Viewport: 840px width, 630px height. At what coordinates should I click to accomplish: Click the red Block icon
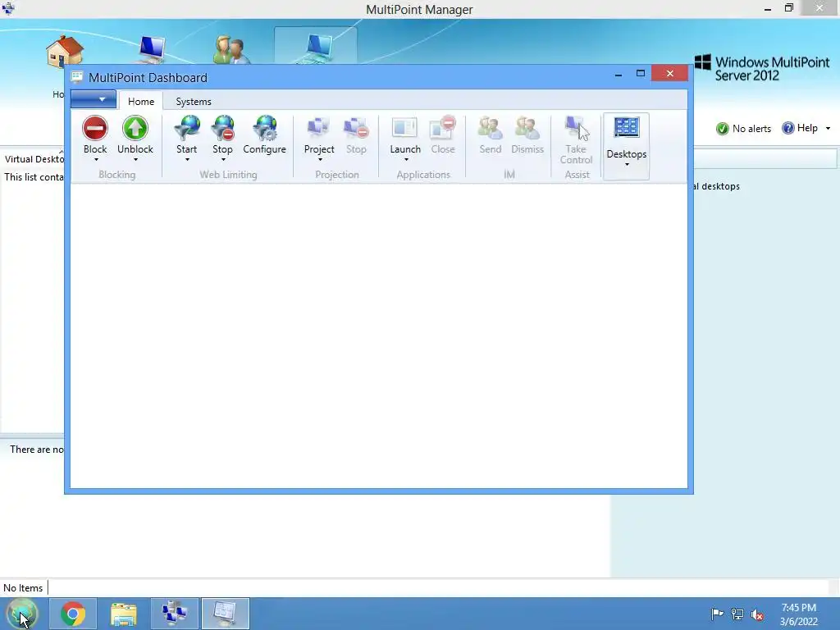(x=95, y=128)
